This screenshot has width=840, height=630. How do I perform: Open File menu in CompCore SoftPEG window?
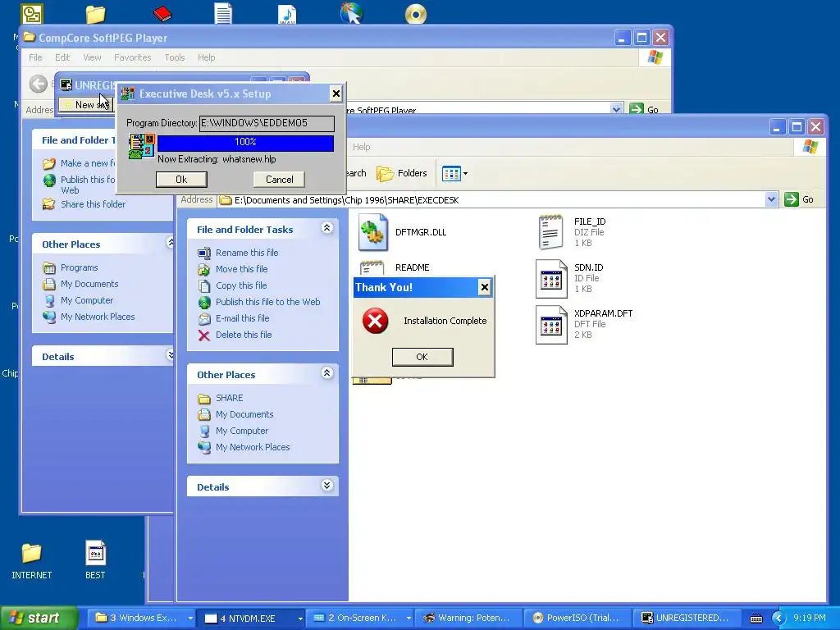(x=35, y=57)
